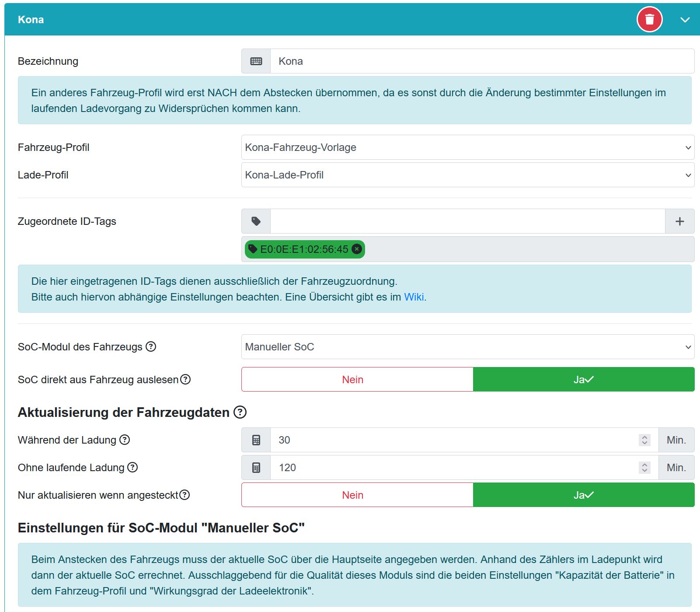Image resolution: width=700 pixels, height=612 pixels.
Task: Click the tag icon beside ID-Tags input
Action: pos(256,221)
